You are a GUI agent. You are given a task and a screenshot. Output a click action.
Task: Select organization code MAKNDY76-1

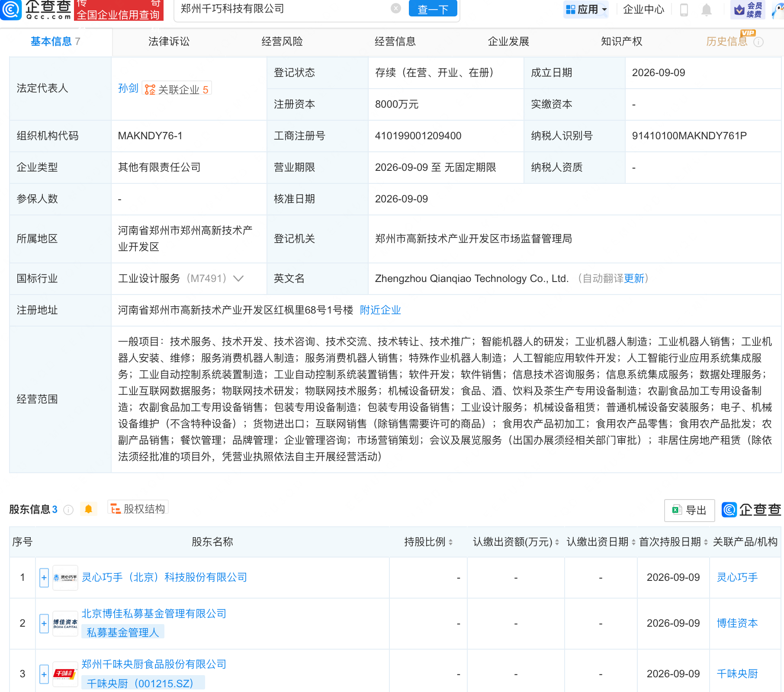pyautogui.click(x=150, y=136)
